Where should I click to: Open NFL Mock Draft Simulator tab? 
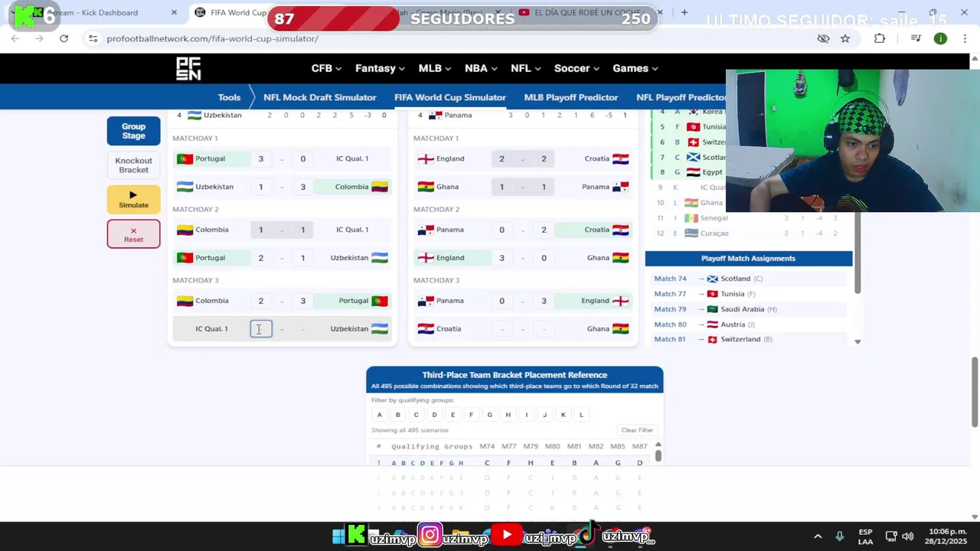click(319, 97)
